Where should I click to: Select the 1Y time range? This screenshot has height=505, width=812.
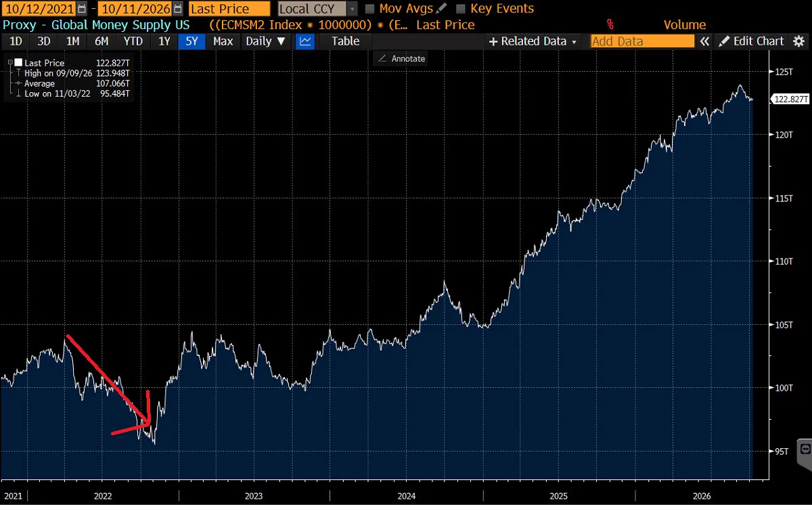pyautogui.click(x=164, y=41)
